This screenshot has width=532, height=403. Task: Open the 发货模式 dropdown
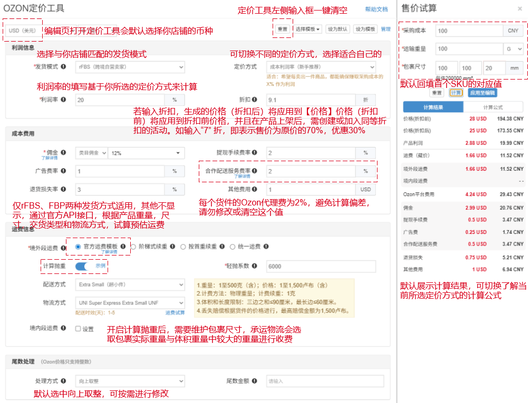click(130, 67)
